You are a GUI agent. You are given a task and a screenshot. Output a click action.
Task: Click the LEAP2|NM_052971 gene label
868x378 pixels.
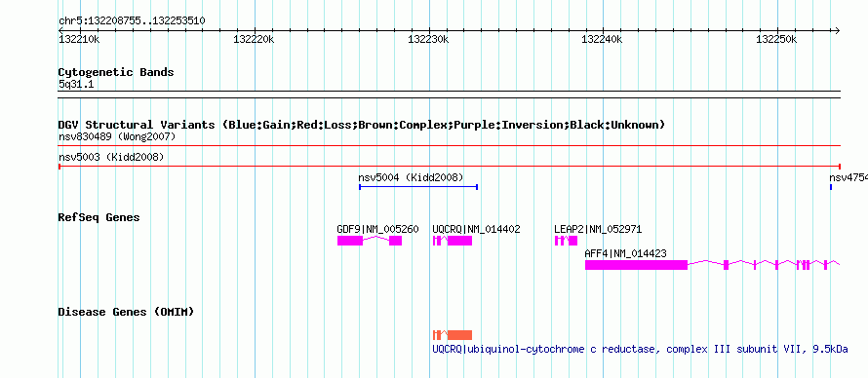598,229
